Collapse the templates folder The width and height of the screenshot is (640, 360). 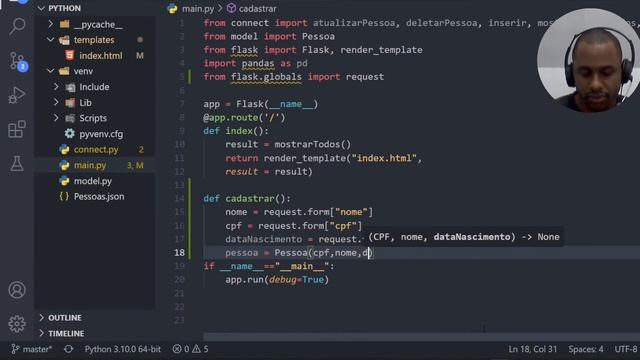pos(51,40)
